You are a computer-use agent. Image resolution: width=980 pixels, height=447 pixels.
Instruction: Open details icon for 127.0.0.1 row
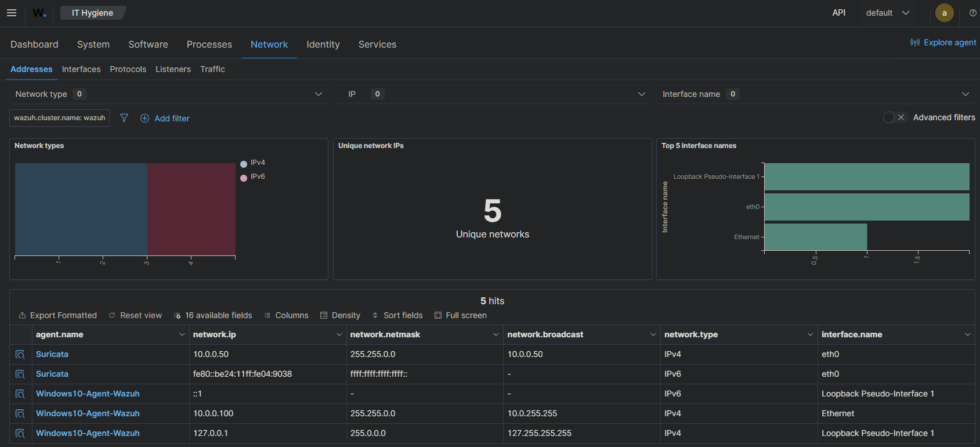20,433
